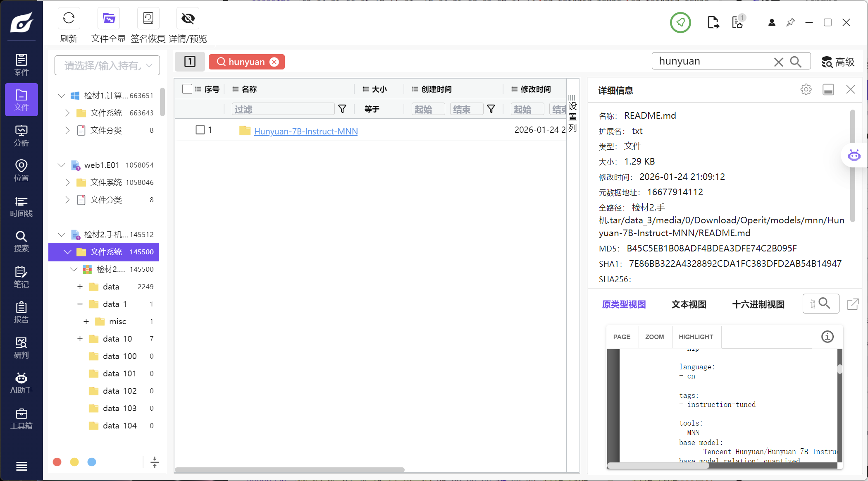Click the red color dot
The width and height of the screenshot is (868, 481).
57,462
